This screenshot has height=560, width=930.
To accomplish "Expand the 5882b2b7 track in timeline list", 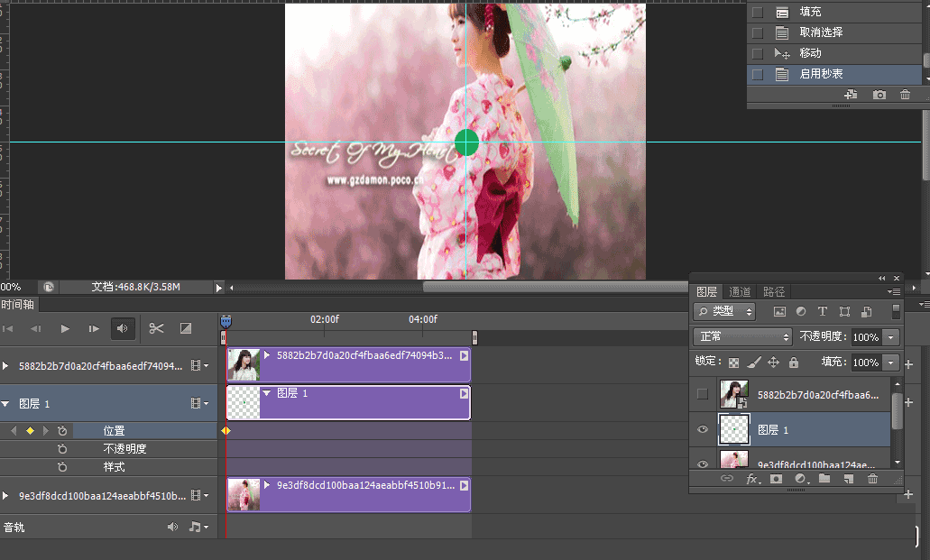I will pos(5,366).
